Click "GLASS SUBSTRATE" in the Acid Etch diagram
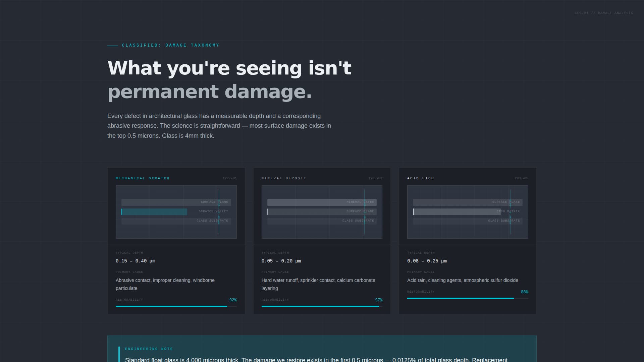644x362 pixels. (504, 221)
